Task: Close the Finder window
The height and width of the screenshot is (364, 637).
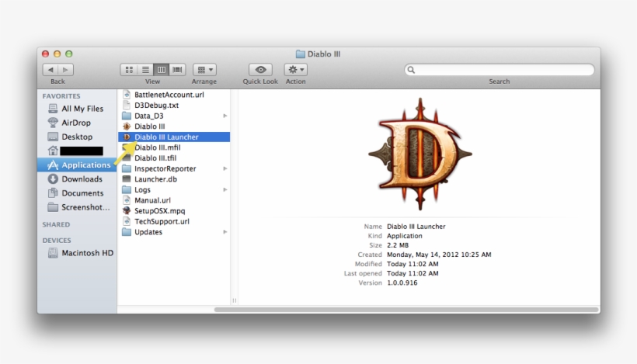Action: tap(46, 54)
